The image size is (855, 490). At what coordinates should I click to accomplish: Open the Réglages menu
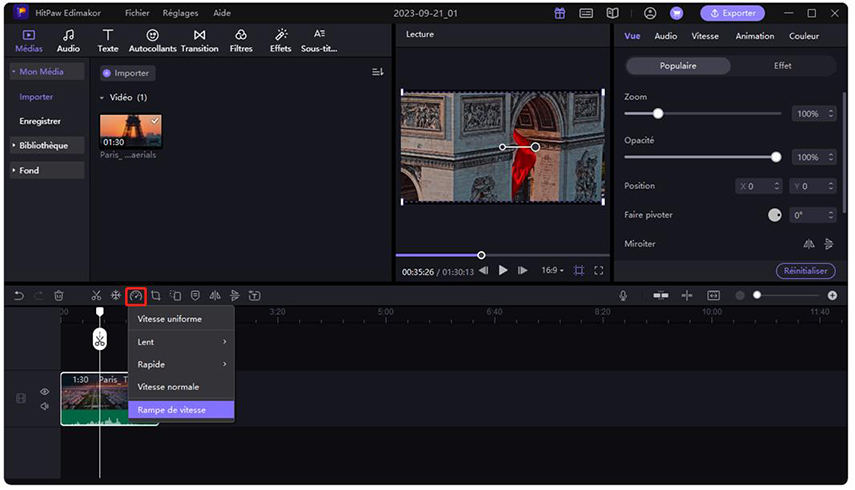(180, 13)
